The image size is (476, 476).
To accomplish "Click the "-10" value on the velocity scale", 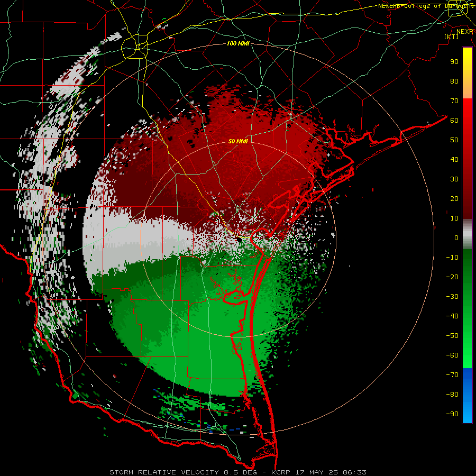I will (x=452, y=258).
